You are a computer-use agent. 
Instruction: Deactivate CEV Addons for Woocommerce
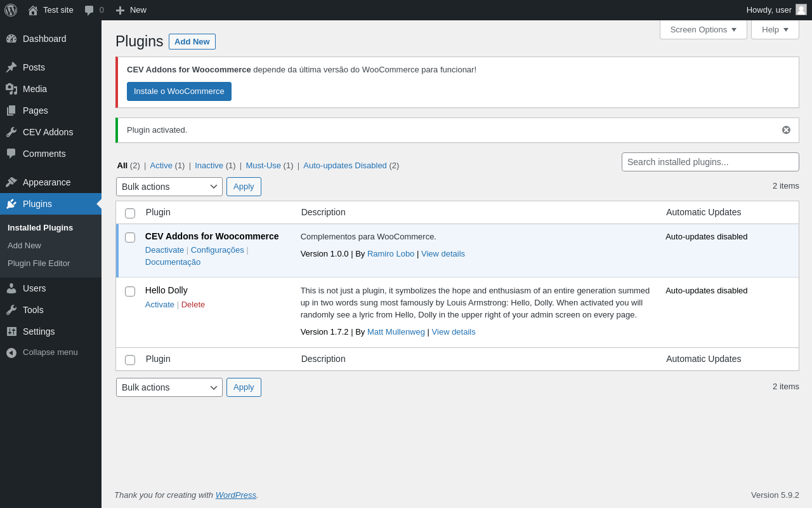[164, 250]
